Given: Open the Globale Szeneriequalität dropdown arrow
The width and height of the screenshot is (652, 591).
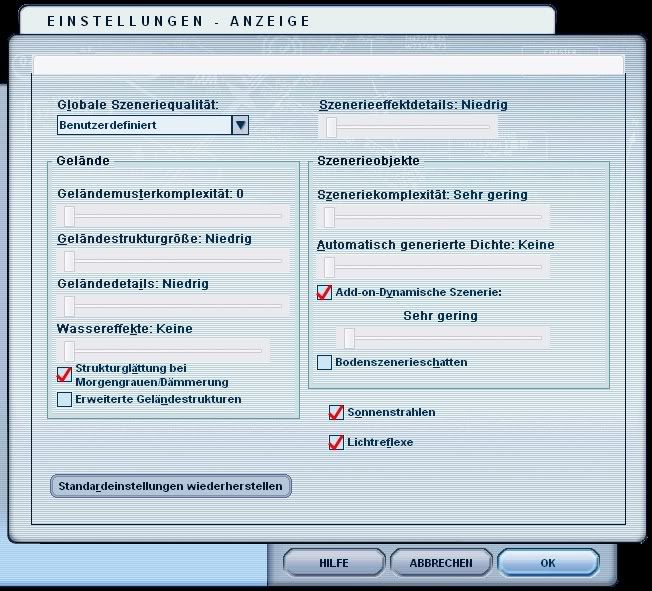Looking at the screenshot, I should pos(240,125).
